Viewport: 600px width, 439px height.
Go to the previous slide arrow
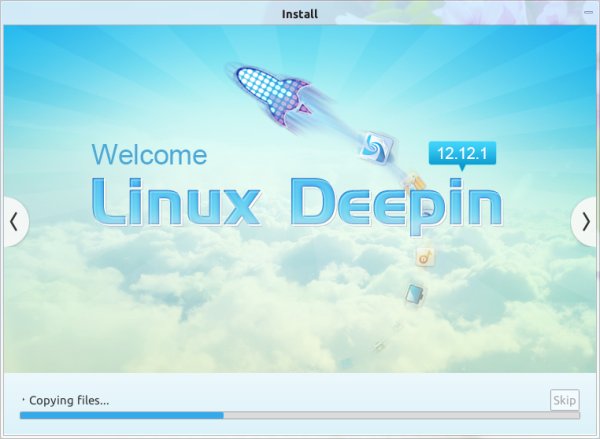15,222
